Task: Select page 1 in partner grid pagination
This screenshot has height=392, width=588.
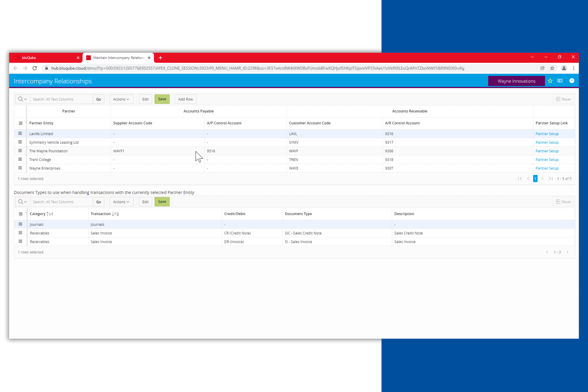Action: [x=535, y=178]
